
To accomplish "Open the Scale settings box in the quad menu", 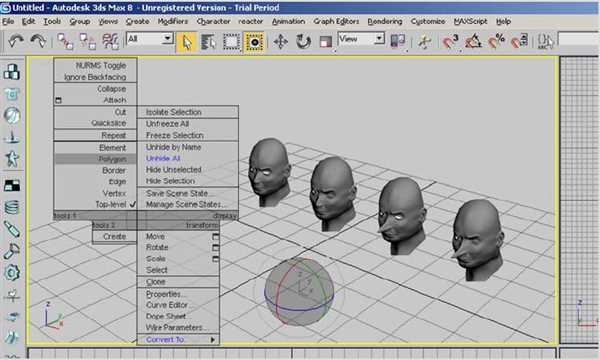I will click(x=216, y=259).
